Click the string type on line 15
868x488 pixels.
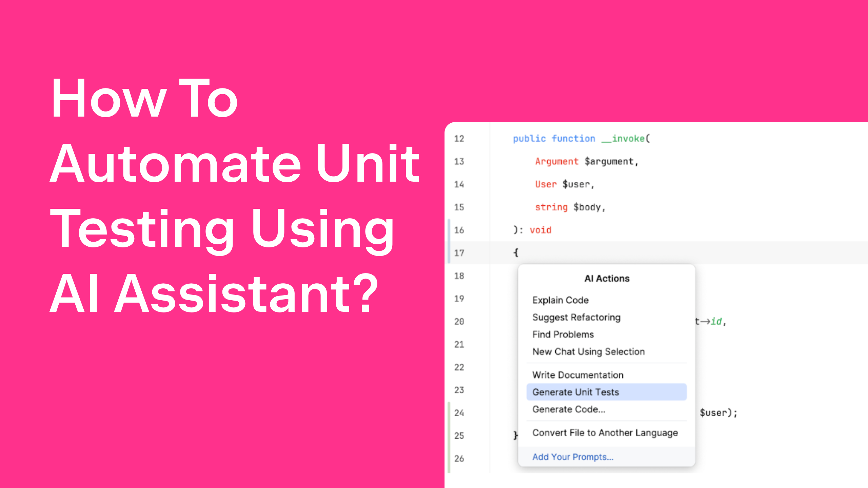pos(551,207)
